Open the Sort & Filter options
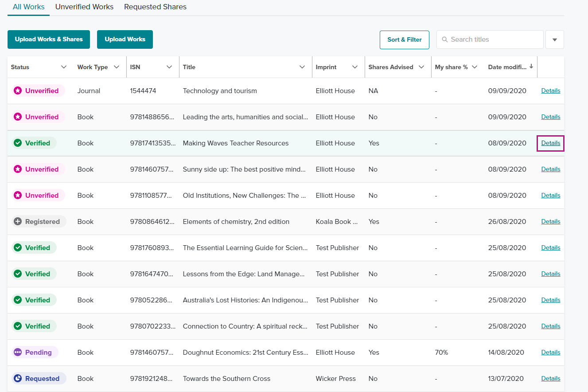This screenshot has height=392, width=588. tap(405, 39)
